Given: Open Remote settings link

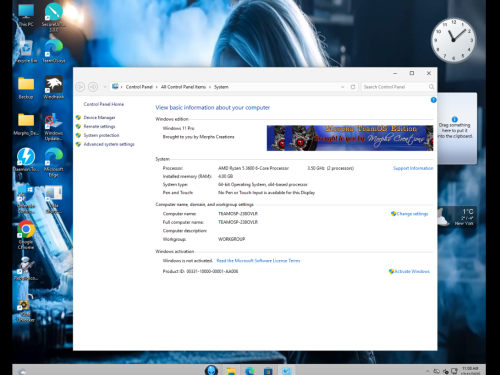Looking at the screenshot, I should point(99,126).
